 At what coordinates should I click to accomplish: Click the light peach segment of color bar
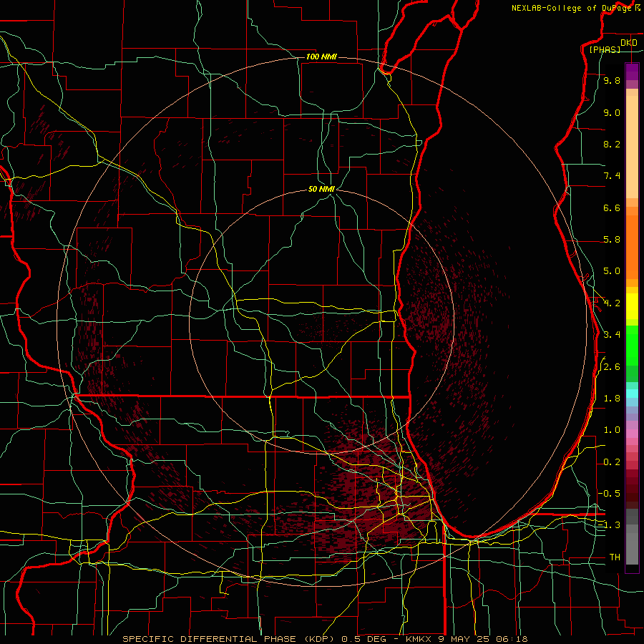pos(632,147)
